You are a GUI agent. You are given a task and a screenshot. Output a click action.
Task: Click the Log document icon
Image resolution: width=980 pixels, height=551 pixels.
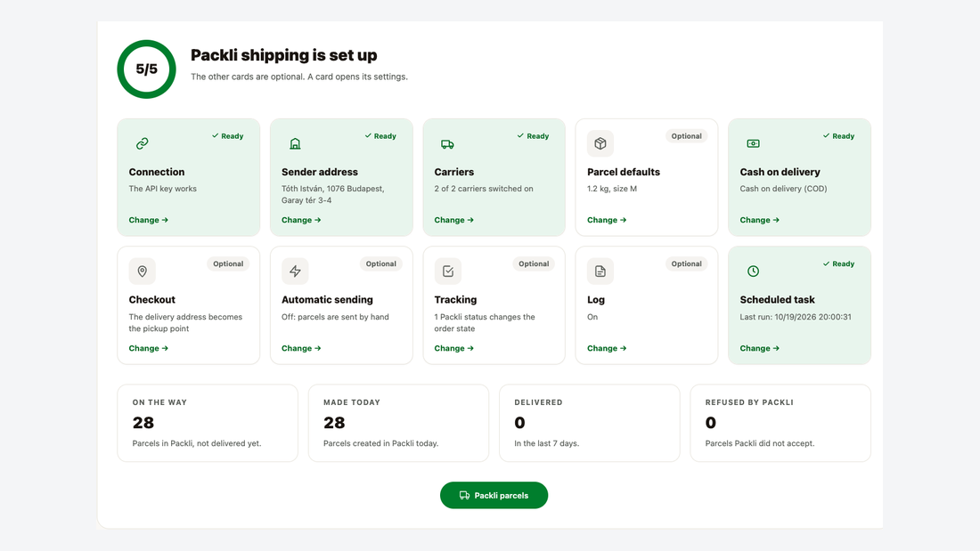pyautogui.click(x=600, y=271)
